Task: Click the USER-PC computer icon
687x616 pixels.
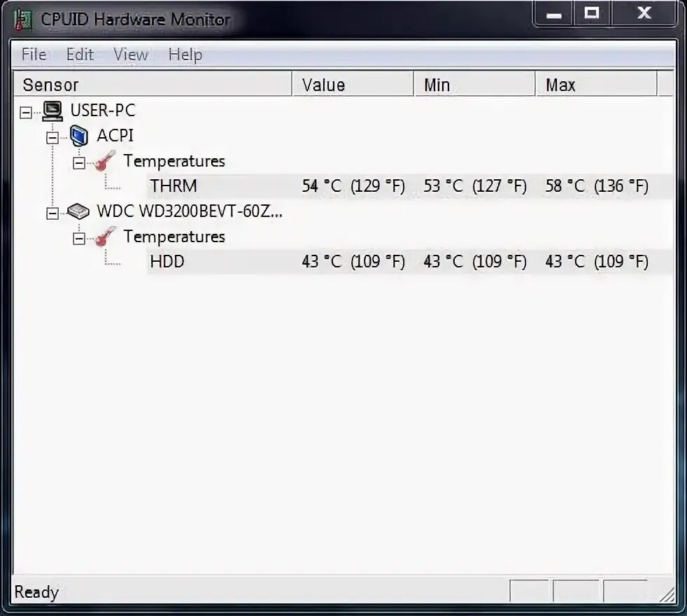Action: [x=53, y=111]
